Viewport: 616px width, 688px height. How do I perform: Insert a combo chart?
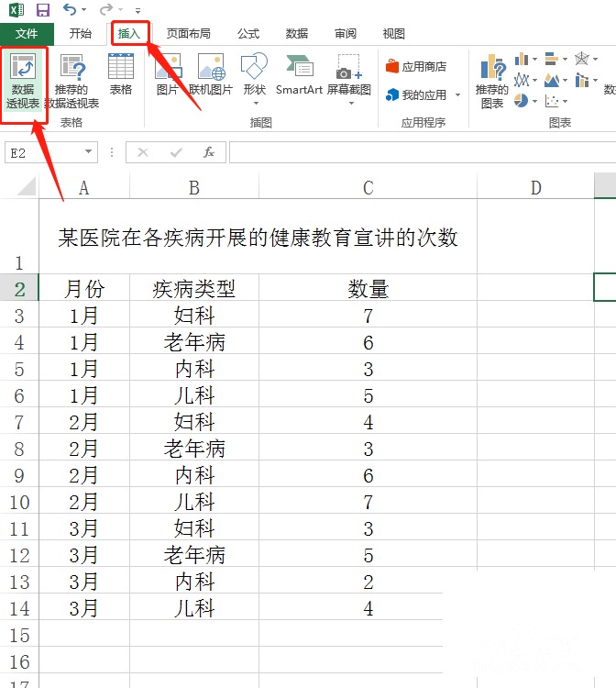click(x=582, y=80)
